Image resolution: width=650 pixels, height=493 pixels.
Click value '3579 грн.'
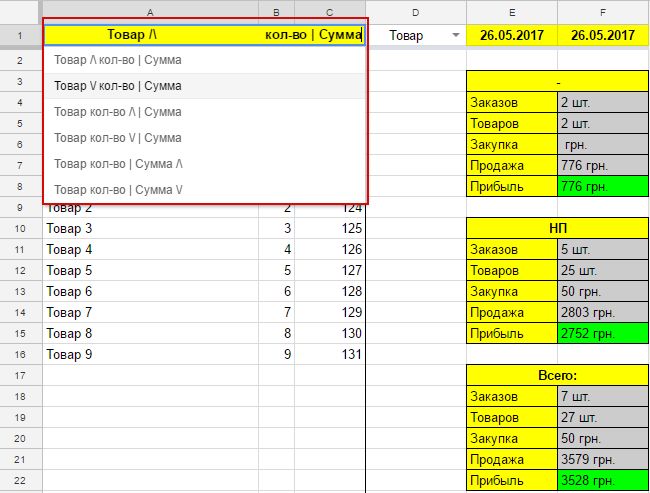(x=603, y=459)
